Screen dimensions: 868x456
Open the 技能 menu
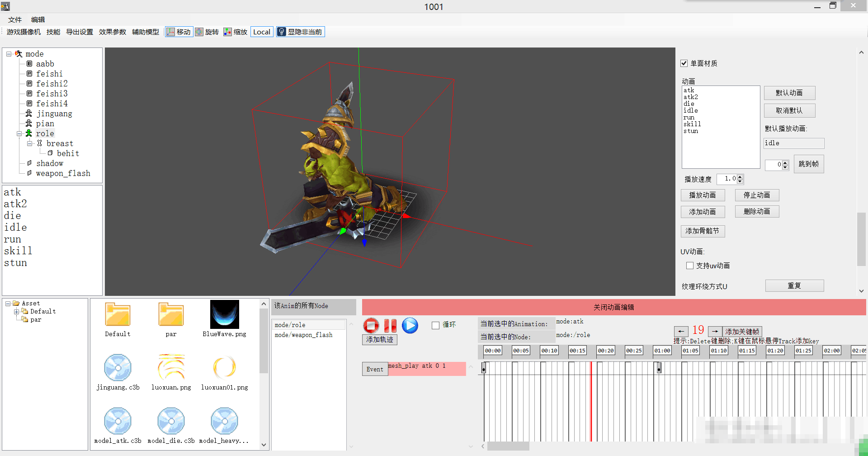point(53,32)
